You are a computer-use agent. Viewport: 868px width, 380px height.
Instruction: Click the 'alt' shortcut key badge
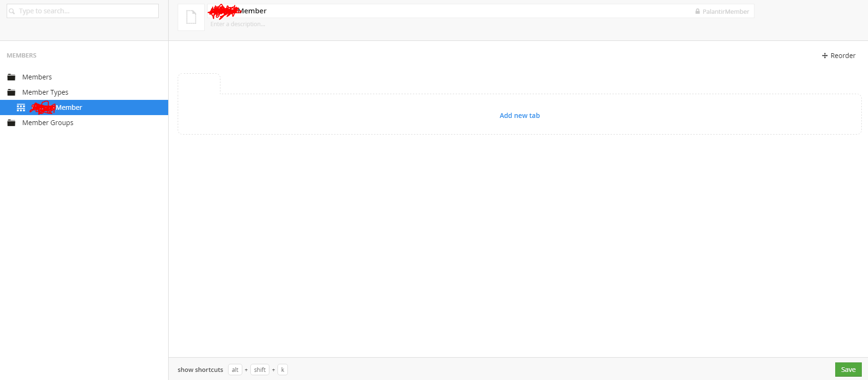click(235, 370)
